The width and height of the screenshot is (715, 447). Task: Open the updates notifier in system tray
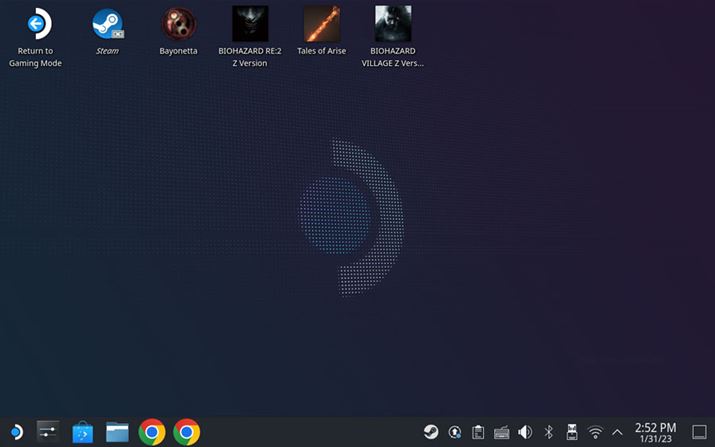coord(454,432)
